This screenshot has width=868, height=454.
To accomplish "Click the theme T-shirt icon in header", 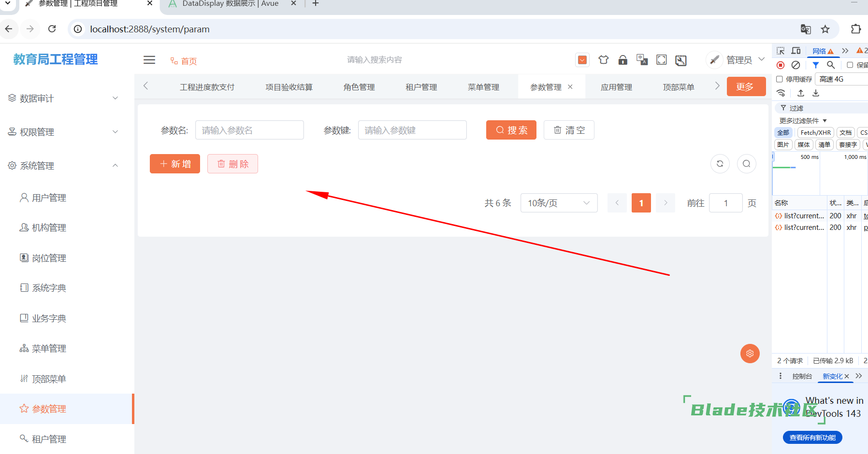I will coord(603,60).
